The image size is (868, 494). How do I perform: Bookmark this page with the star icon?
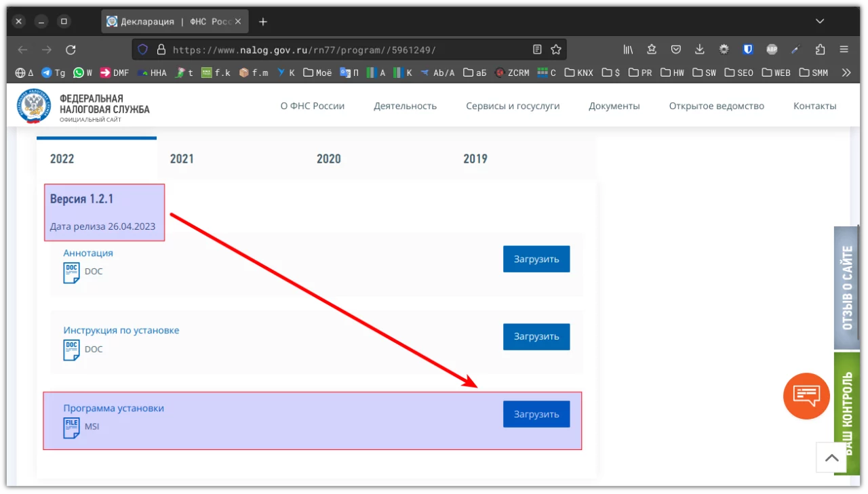coord(556,49)
